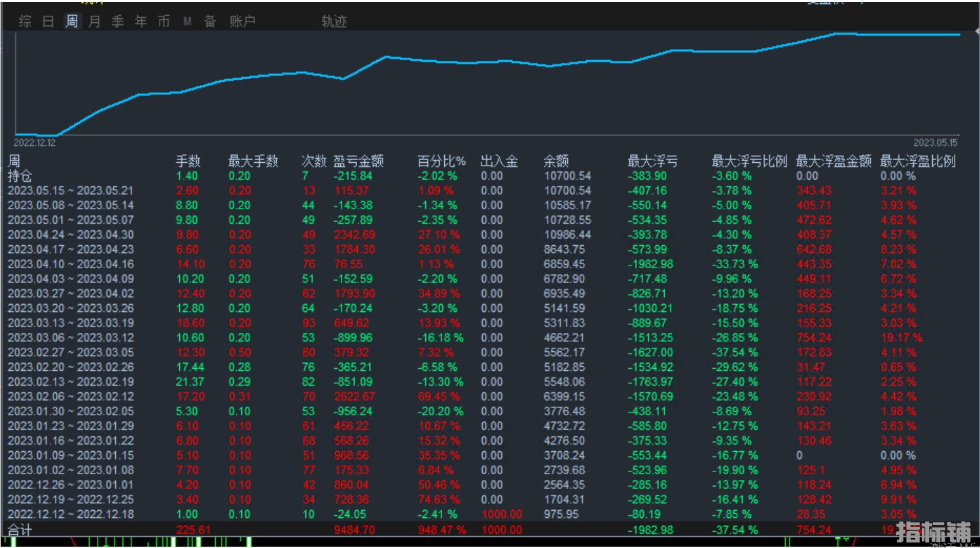
Task: Switch to the 季 quarterly tab
Action: 118,22
